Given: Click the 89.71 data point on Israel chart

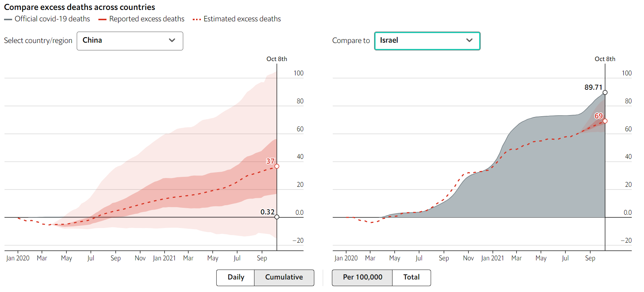Looking at the screenshot, I should pos(605,92).
